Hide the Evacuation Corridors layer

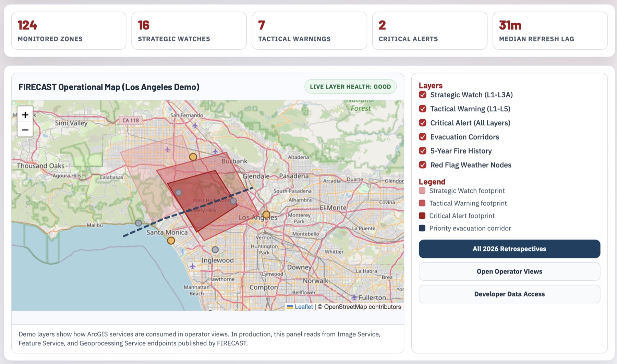(422, 137)
